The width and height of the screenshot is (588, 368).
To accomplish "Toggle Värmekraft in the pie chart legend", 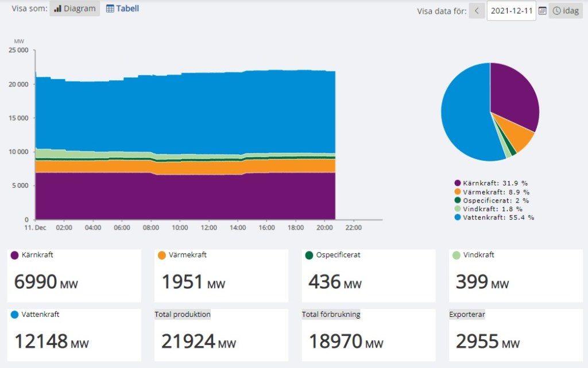I will click(492, 192).
